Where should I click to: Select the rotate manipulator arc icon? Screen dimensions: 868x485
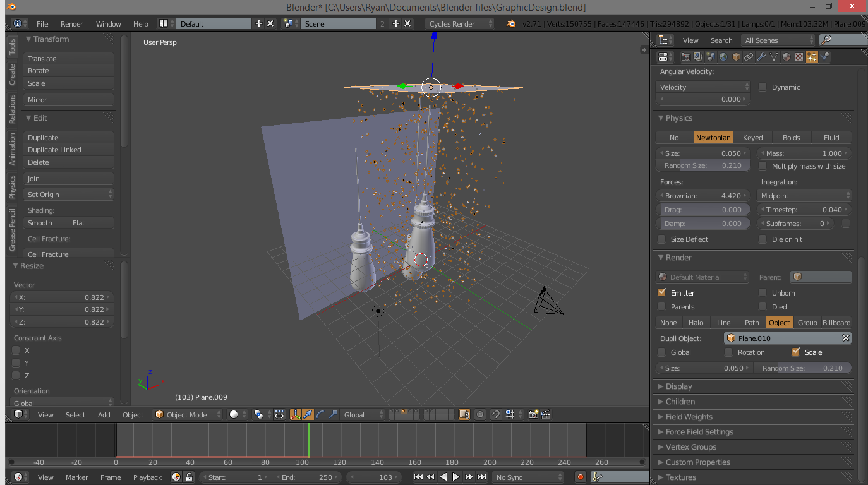tap(320, 414)
